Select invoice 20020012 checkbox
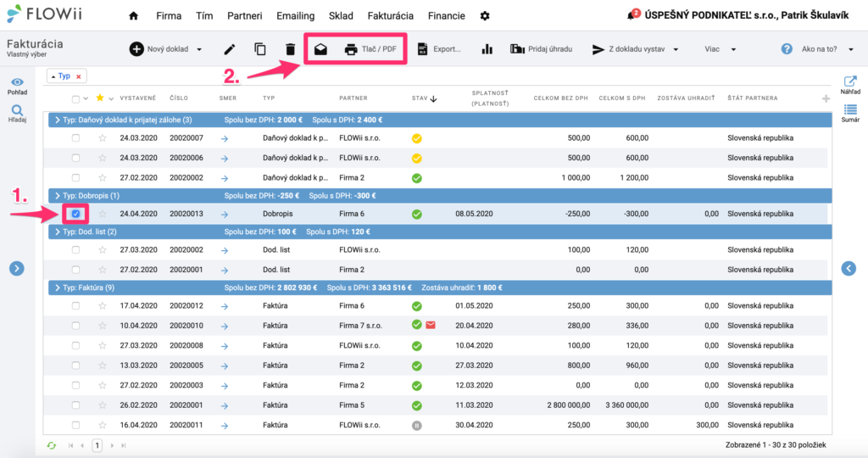The image size is (868, 458). tap(75, 305)
